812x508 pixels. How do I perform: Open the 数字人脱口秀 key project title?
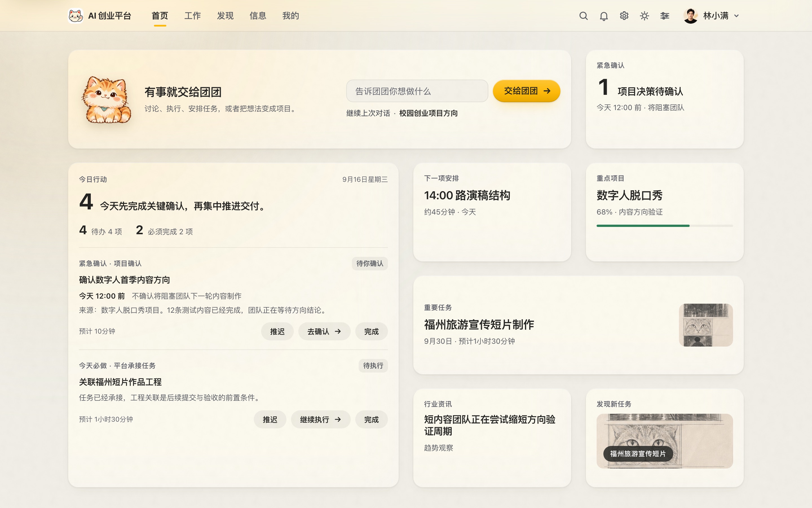630,196
